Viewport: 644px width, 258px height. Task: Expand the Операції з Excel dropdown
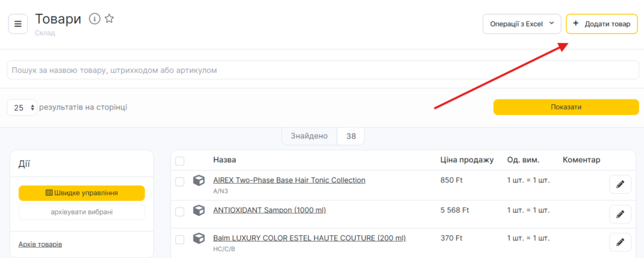click(521, 24)
